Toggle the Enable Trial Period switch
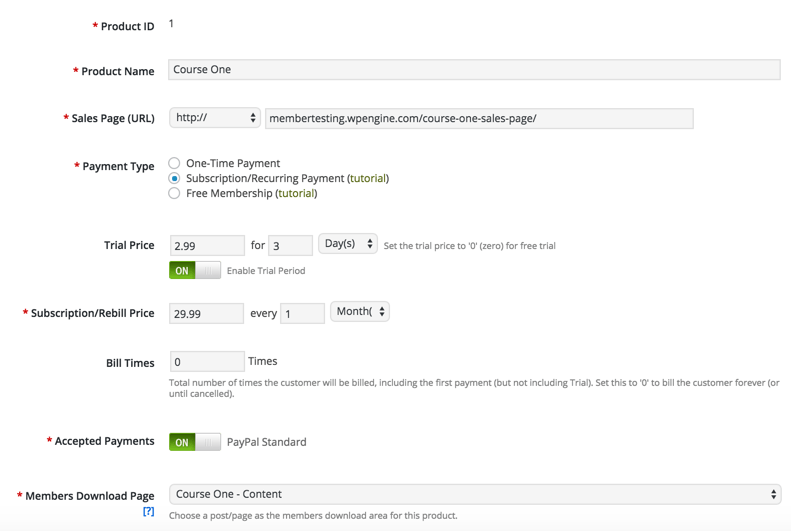 [x=195, y=270]
